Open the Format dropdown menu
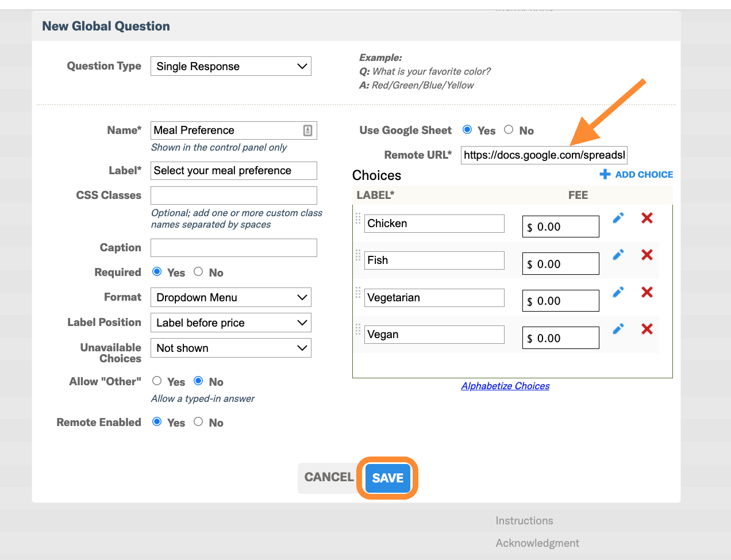Image resolution: width=731 pixels, height=560 pixels. pyautogui.click(x=231, y=297)
